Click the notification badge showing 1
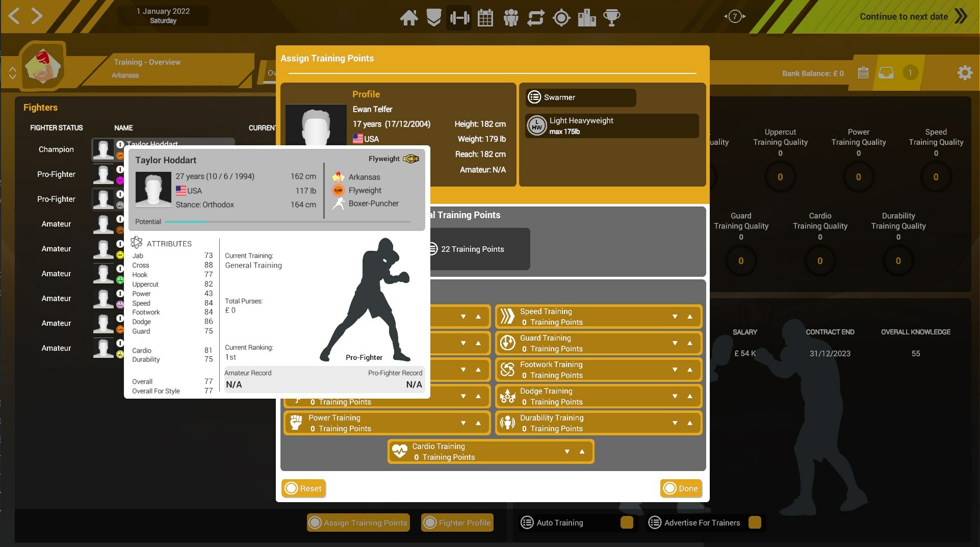The height and width of the screenshot is (547, 980). (x=910, y=72)
